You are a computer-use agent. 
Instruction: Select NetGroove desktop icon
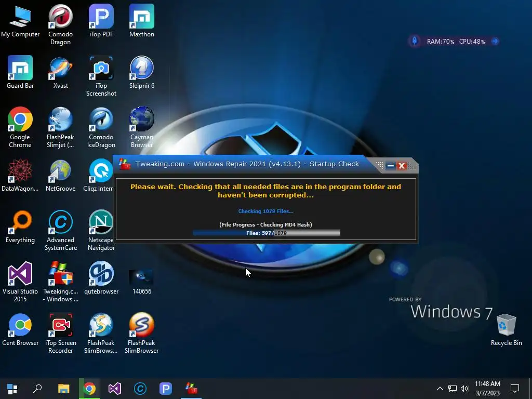pos(60,176)
